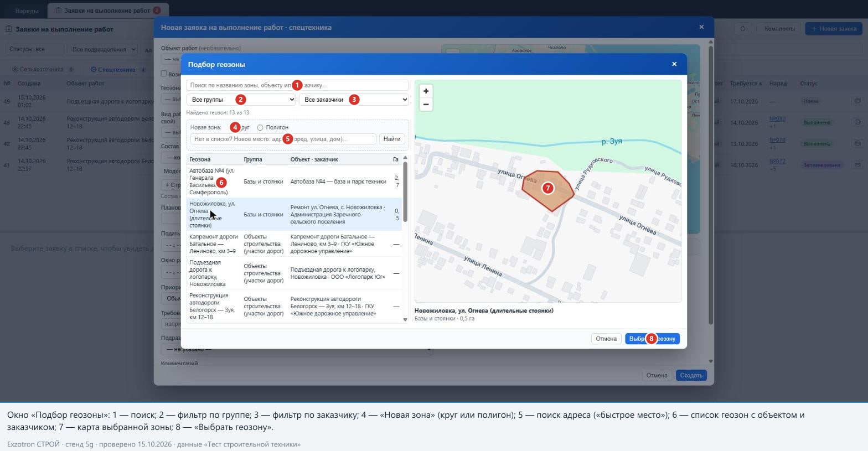Select the Капремонт дороги Батальное — Ленино geozone
This screenshot has width=868, height=451.
point(294,244)
